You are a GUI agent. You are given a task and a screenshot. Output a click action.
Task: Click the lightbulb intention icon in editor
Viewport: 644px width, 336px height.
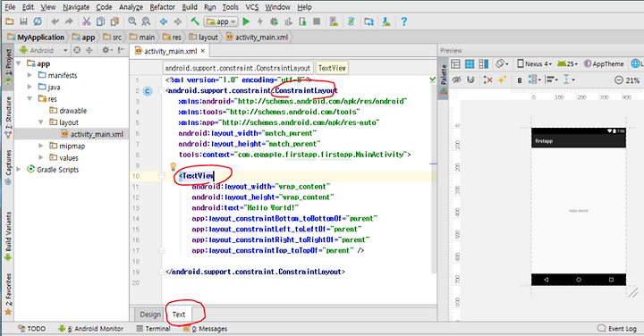(x=173, y=166)
